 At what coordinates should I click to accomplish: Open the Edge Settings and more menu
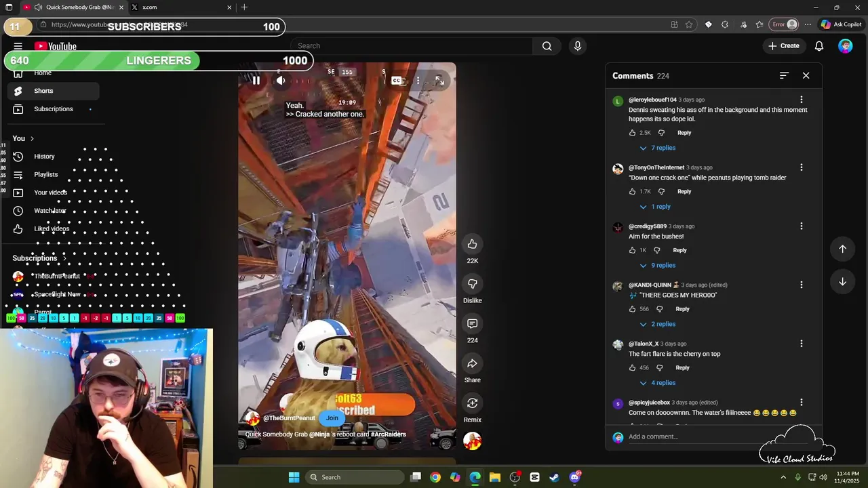click(x=808, y=24)
